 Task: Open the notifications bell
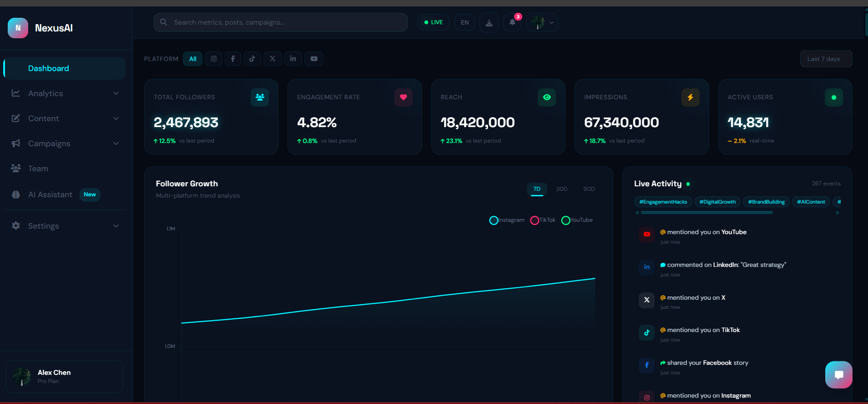click(x=512, y=22)
